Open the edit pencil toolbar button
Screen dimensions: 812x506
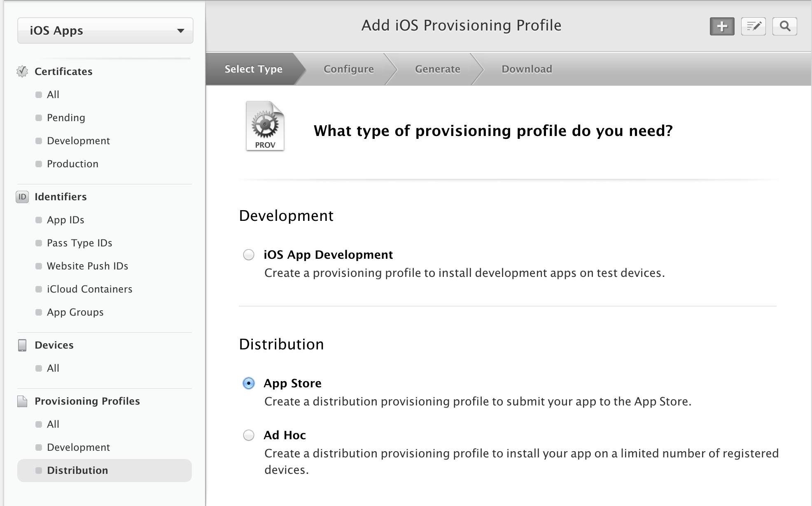753,26
